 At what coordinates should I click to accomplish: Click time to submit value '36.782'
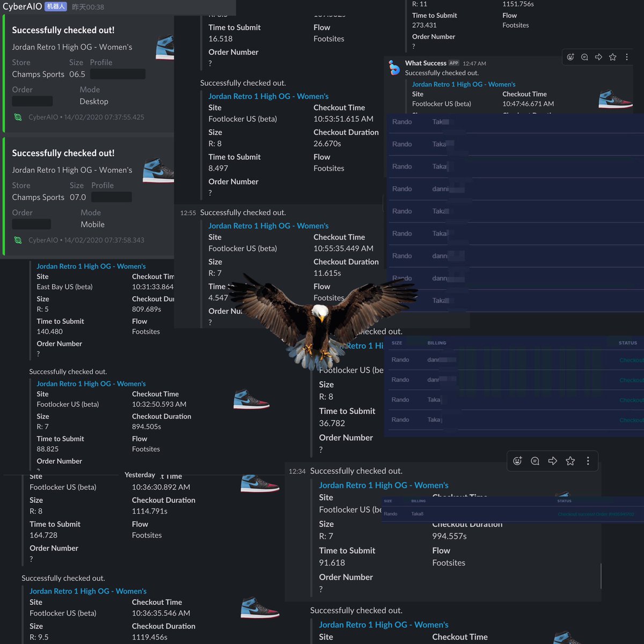coord(332,423)
